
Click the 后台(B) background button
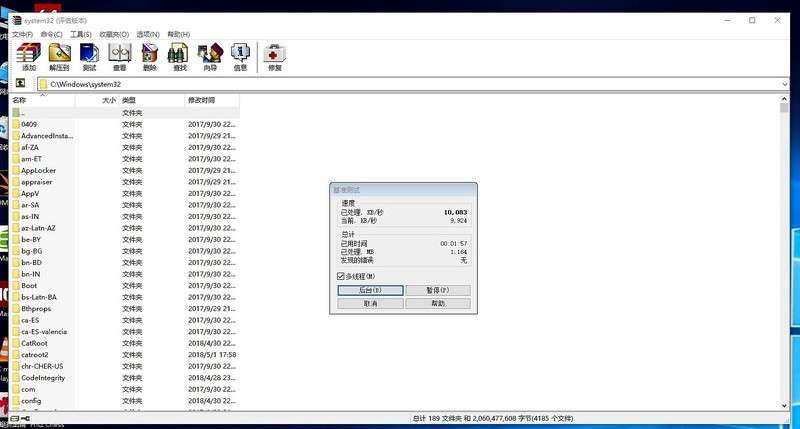[370, 290]
